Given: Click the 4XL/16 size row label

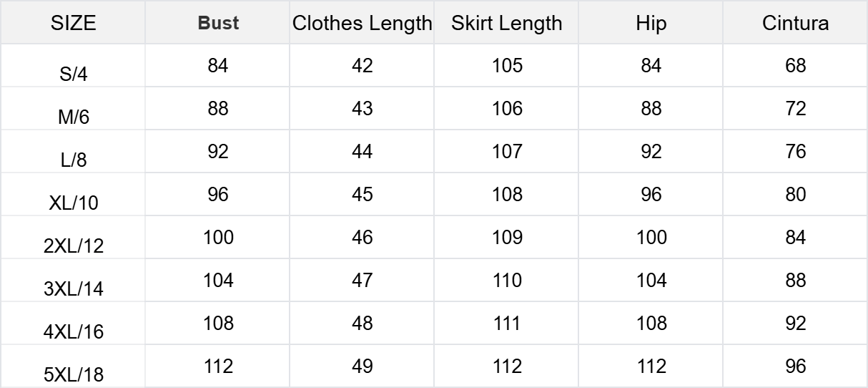Looking at the screenshot, I should coord(74,332).
